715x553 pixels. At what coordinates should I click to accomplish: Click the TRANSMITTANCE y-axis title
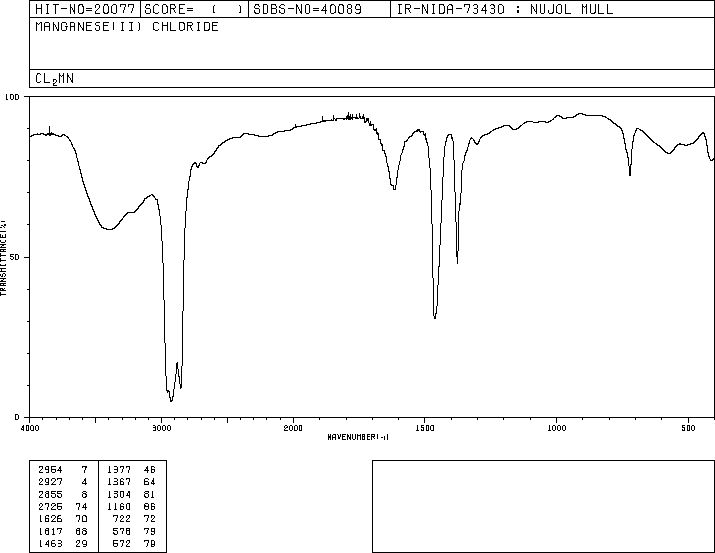click(3, 258)
